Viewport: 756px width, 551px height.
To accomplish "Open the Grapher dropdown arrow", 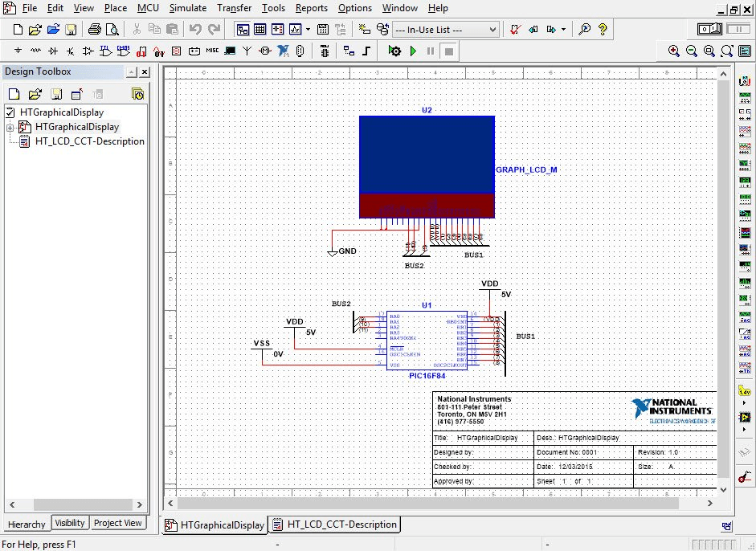I will (308, 30).
